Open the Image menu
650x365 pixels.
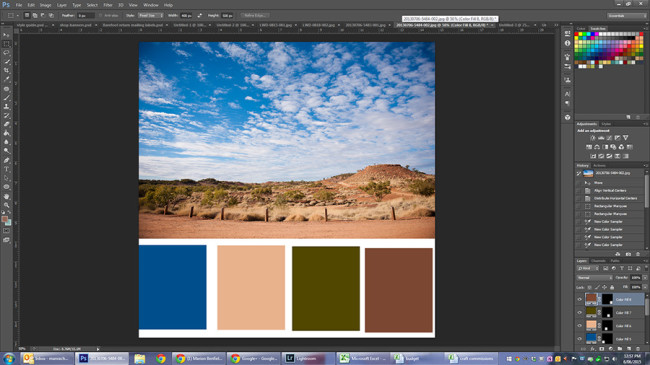click(45, 5)
